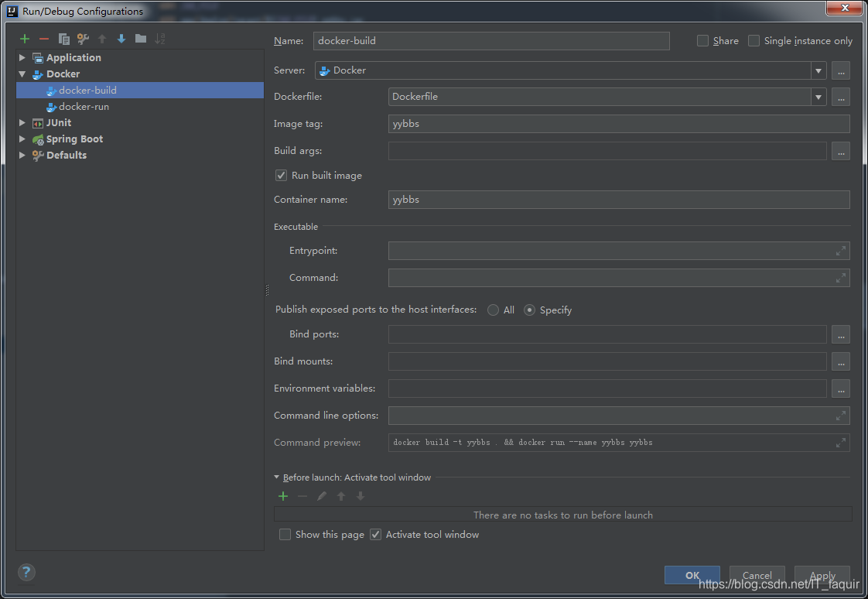This screenshot has height=599, width=868.
Task: Close the Run/Debug Configurations dialog
Action: tap(844, 8)
